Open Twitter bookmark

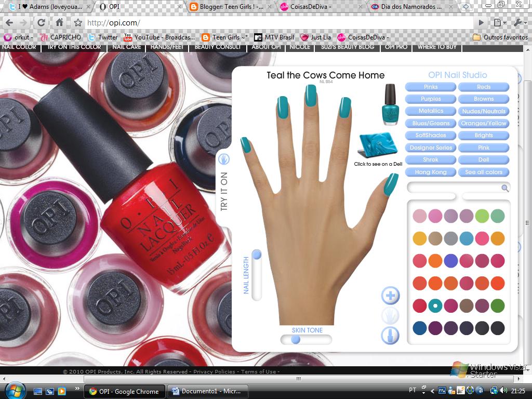point(103,37)
